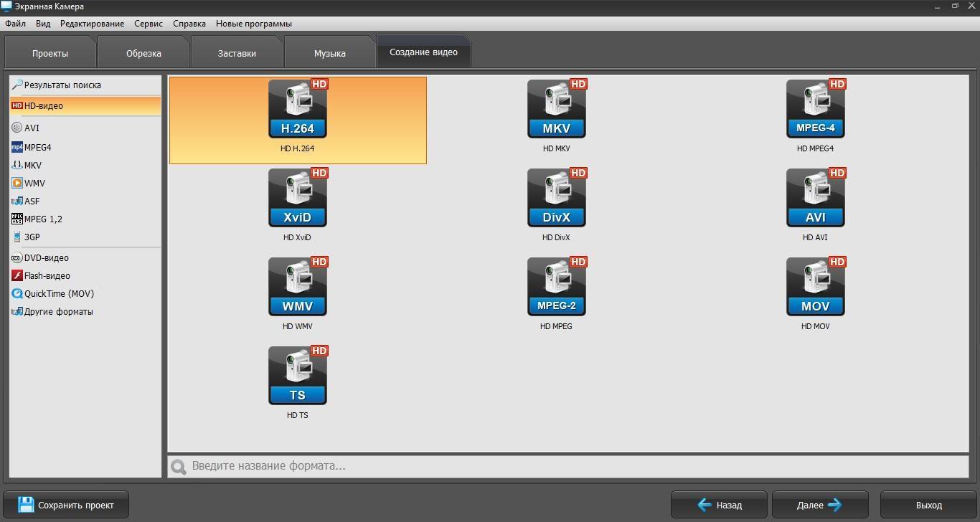Open the Редактирование menu
980x522 pixels.
92,24
